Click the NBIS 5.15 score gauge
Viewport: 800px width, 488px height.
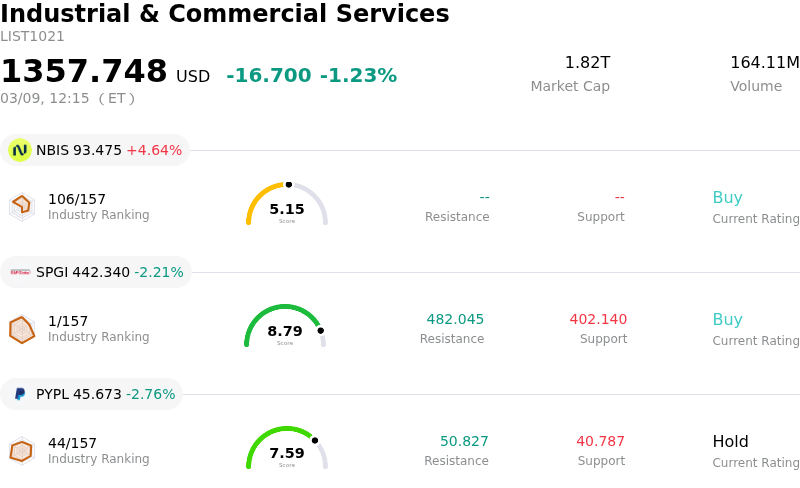click(287, 205)
